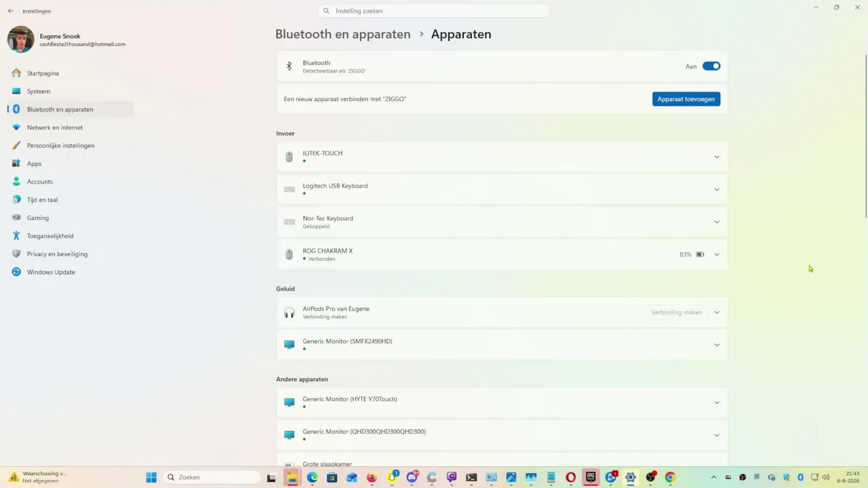The image size is (868, 488).
Task: Open Firefox from the taskbar
Action: tap(372, 477)
